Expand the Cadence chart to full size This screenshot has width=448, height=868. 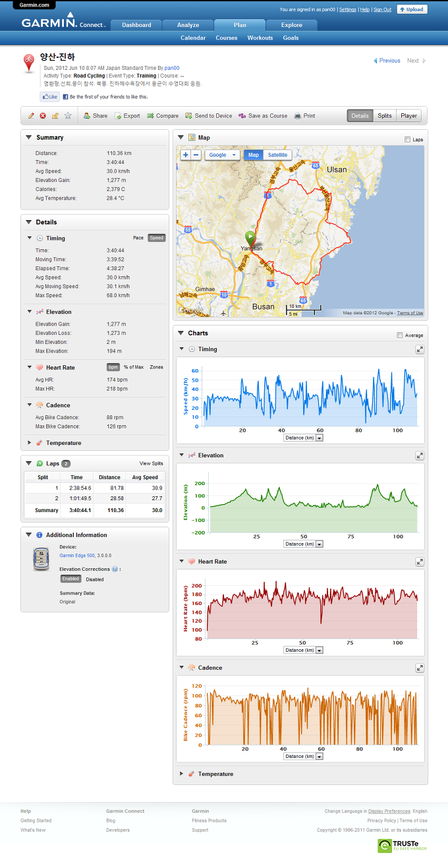[420, 668]
